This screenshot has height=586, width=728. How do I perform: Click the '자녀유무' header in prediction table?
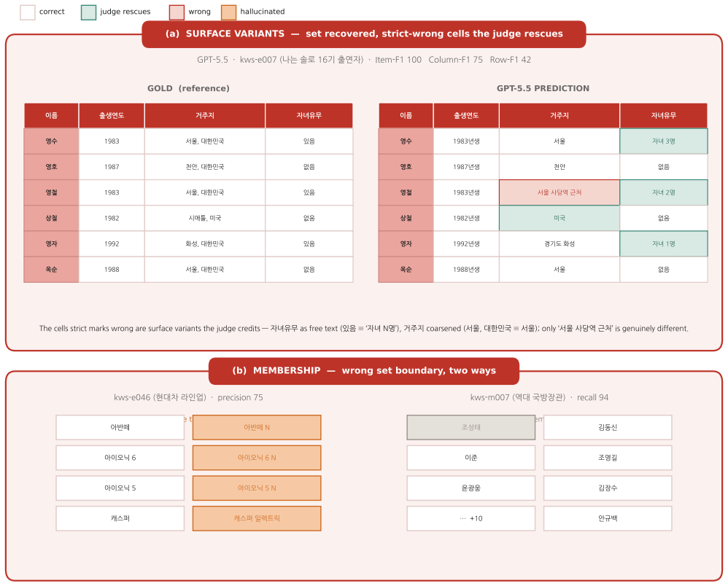[x=664, y=116]
